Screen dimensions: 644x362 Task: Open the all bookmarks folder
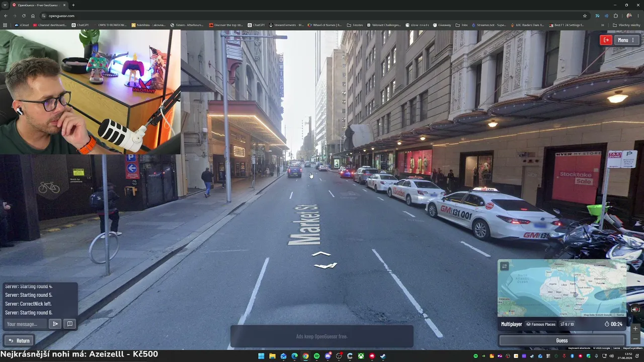pyautogui.click(x=626, y=25)
